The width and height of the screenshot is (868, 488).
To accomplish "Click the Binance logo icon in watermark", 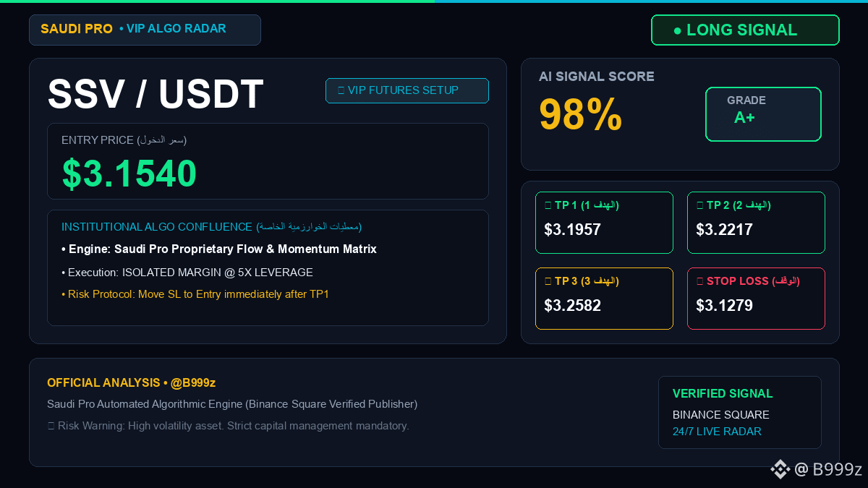I will 780,469.
